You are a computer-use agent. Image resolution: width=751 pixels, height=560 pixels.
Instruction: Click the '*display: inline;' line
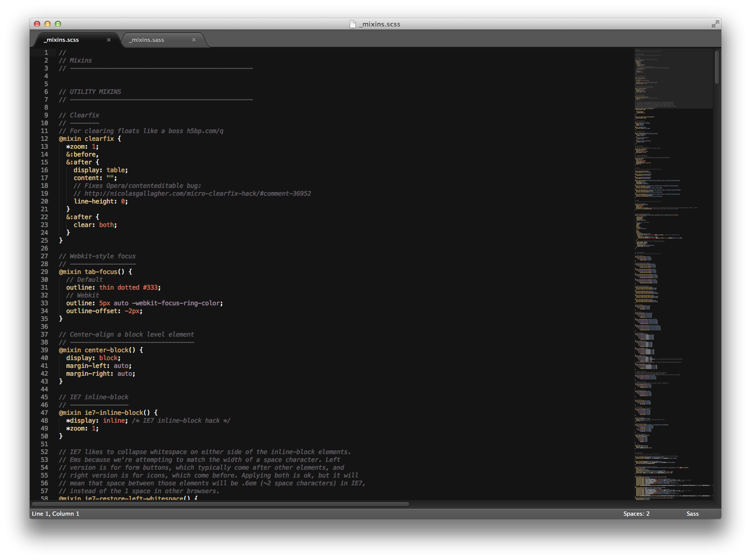tap(97, 421)
